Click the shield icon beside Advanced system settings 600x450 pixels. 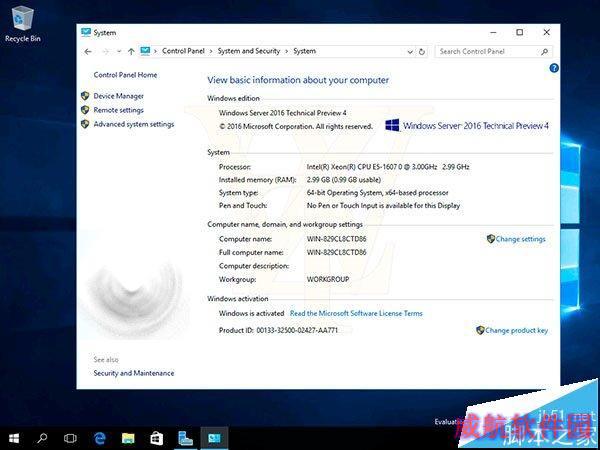pos(85,124)
